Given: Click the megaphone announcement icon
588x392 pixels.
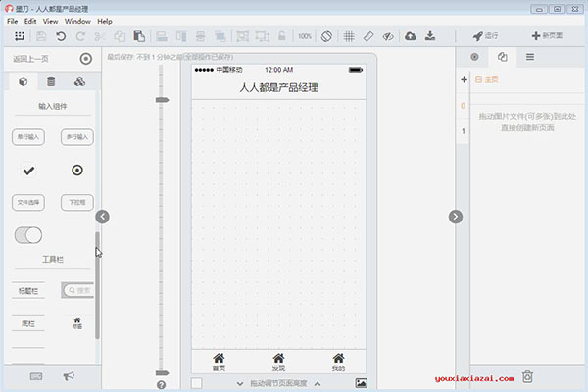Looking at the screenshot, I should [69, 376].
